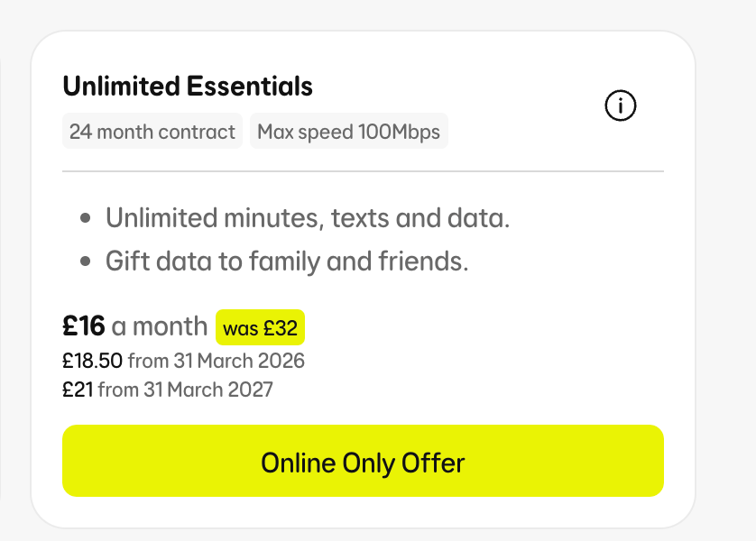Select the Unlimited Essentials plan heading
Viewport: 756px width, 541px height.
point(188,87)
